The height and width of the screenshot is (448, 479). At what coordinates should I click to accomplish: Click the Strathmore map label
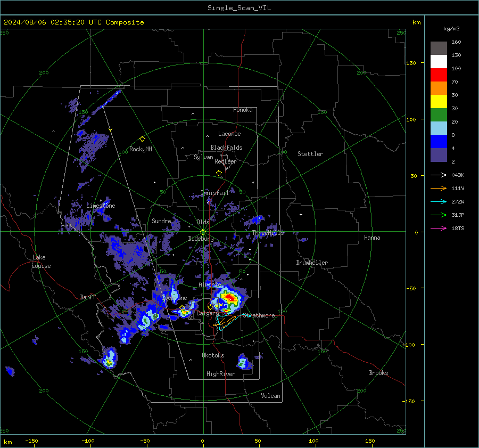pos(259,315)
